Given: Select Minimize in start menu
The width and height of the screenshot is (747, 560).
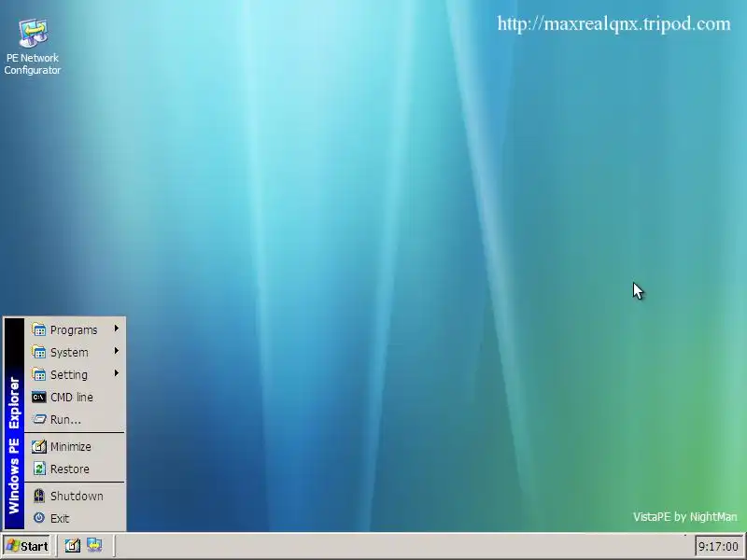Looking at the screenshot, I should tap(75, 446).
